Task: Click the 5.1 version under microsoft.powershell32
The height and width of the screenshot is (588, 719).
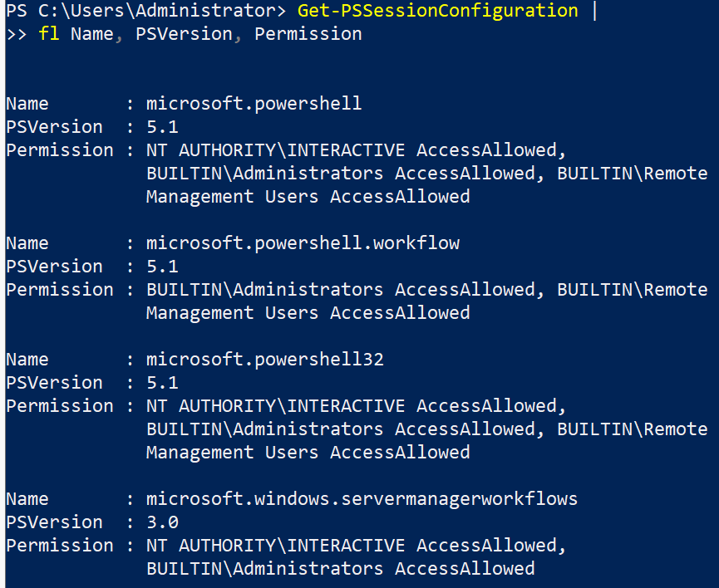Action: tap(162, 383)
